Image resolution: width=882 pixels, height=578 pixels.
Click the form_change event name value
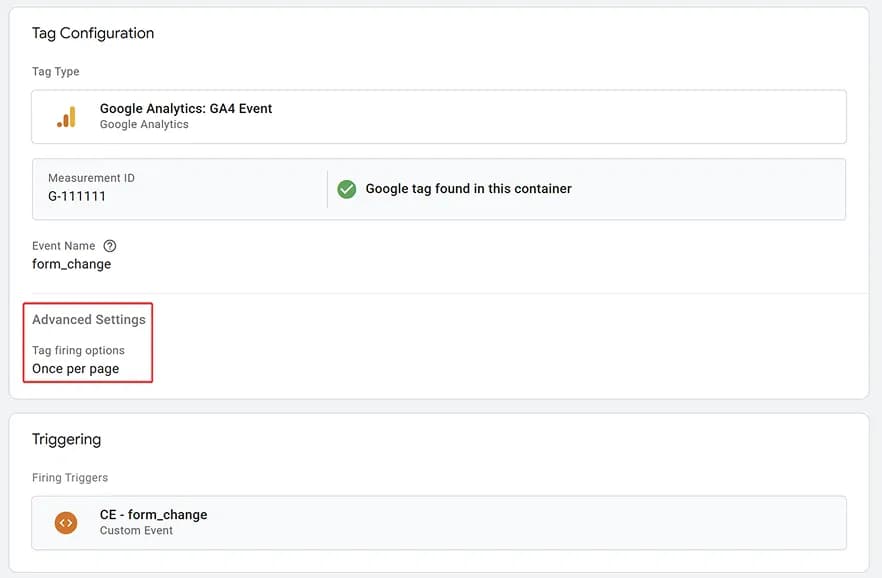(x=72, y=264)
